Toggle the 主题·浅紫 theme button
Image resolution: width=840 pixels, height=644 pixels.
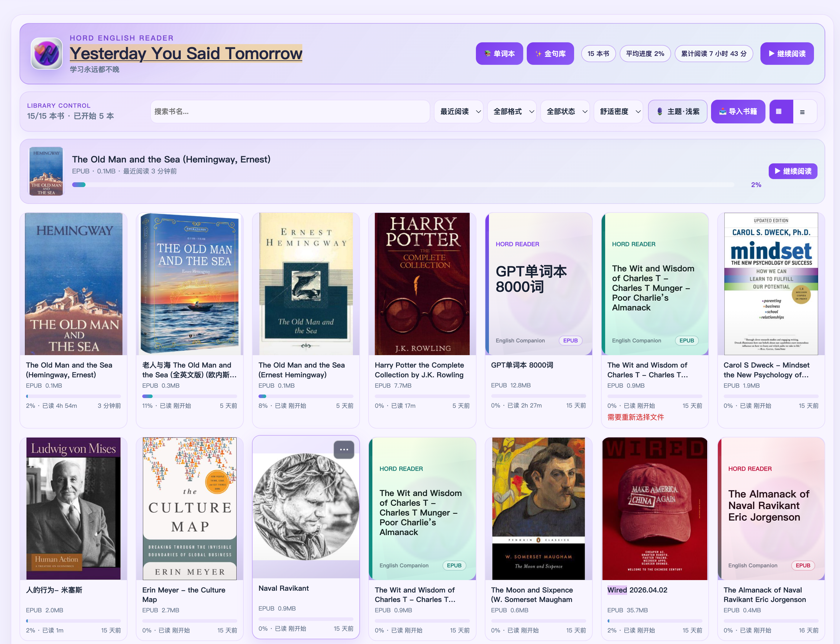678,112
